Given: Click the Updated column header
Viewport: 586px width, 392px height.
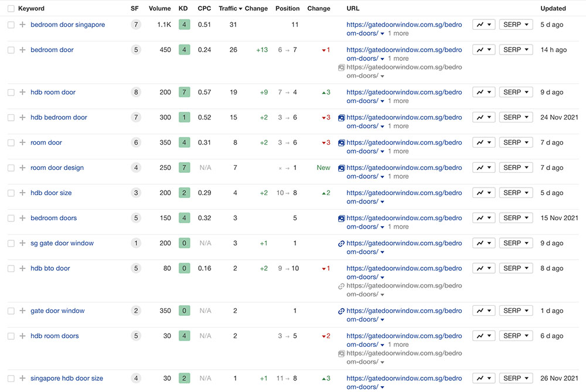Looking at the screenshot, I should [553, 9].
